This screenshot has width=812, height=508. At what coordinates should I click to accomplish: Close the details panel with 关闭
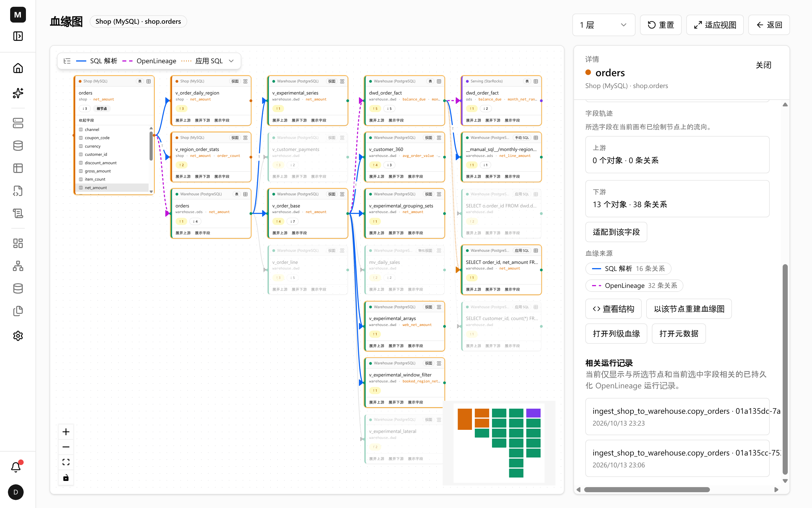(x=763, y=65)
